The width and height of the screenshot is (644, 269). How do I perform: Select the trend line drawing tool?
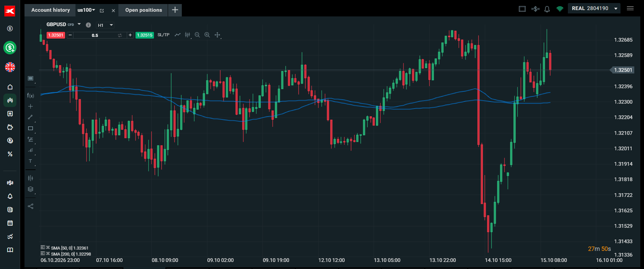coord(31,117)
